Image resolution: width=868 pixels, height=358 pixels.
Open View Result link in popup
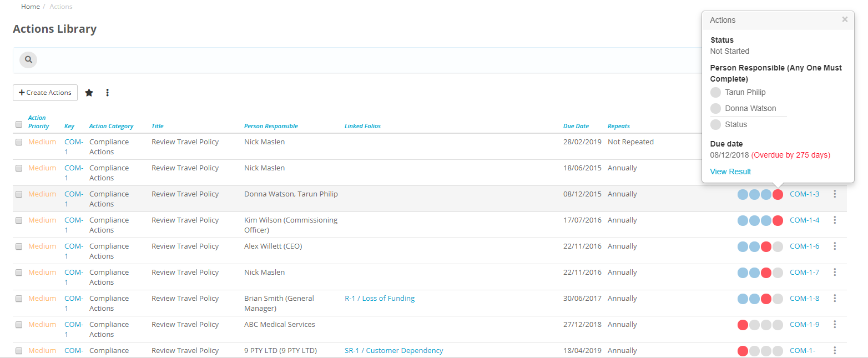(730, 172)
